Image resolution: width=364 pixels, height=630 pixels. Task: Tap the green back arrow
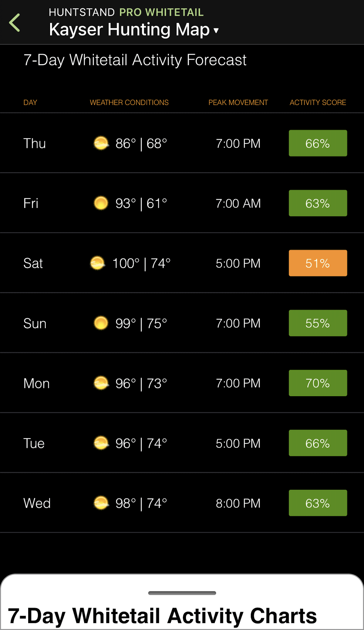(15, 23)
